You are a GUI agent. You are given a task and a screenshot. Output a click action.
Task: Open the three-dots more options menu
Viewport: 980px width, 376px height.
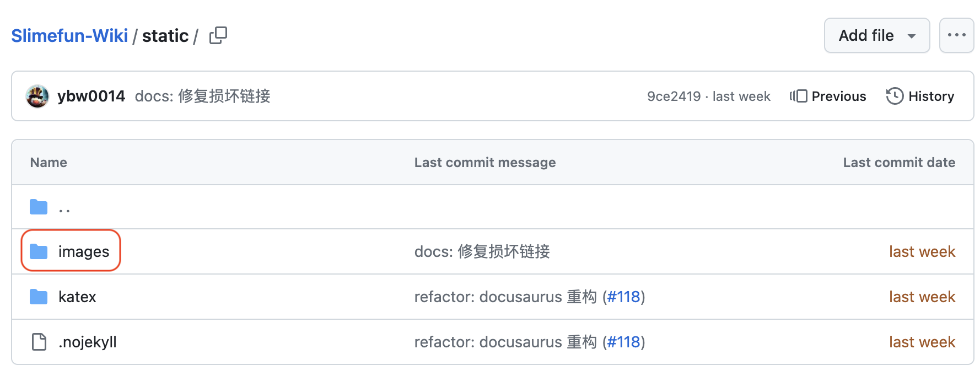point(956,35)
